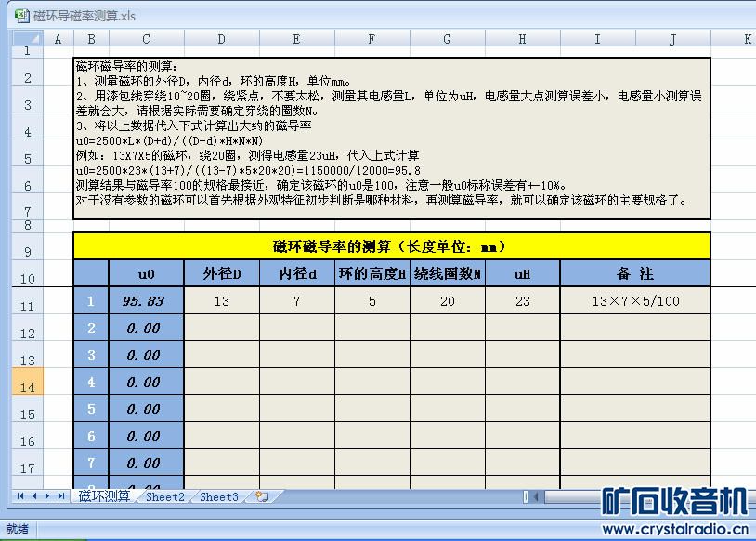This screenshot has height=541, width=756.
Task: Click the Excel file icon in title bar
Action: 21,16
